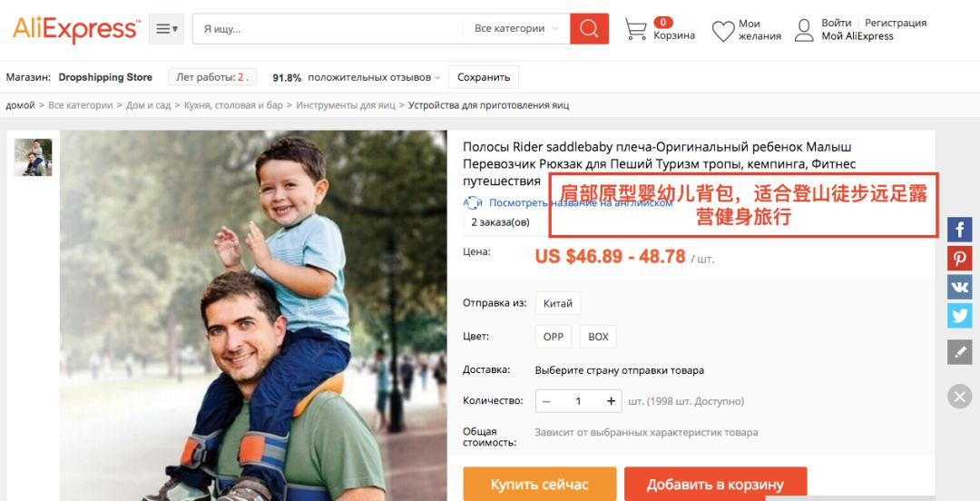The height and width of the screenshot is (501, 980).
Task: Click the orange magnifier search button
Action: (589, 29)
